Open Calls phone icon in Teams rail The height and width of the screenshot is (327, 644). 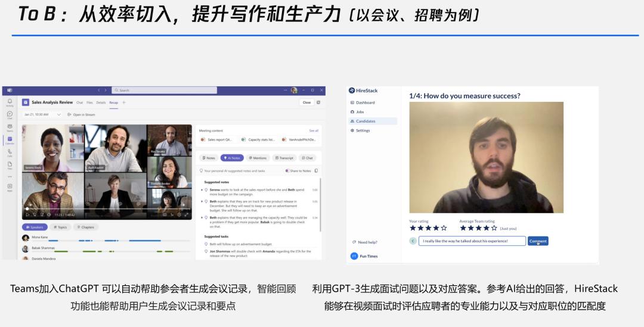[10, 152]
